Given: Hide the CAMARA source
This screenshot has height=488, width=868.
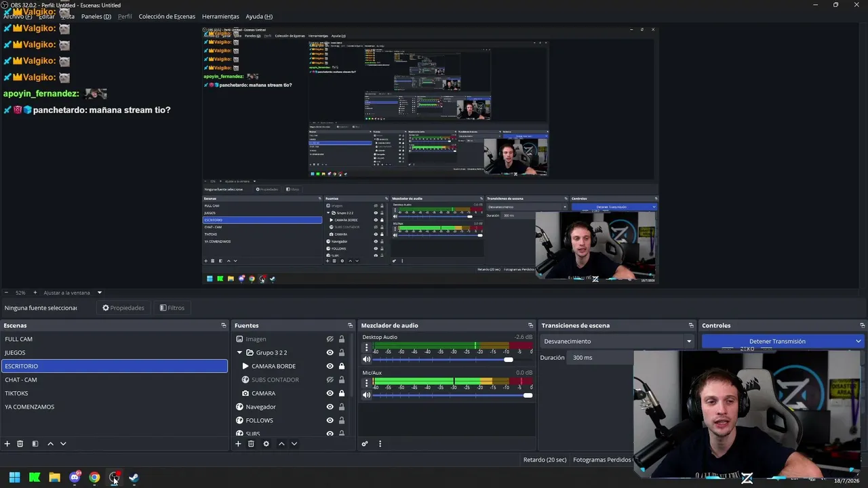Looking at the screenshot, I should point(330,393).
